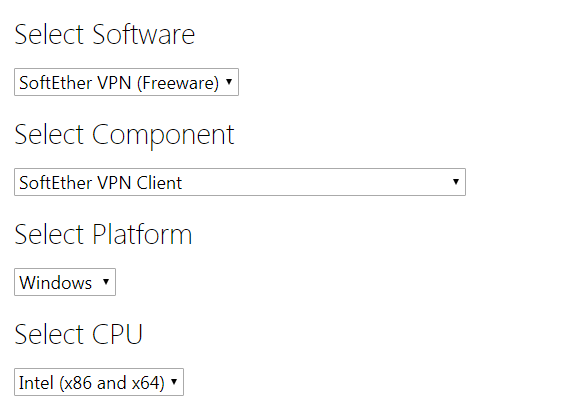The height and width of the screenshot is (419, 582).
Task: Click the 'Intel (x86 and x64)' label text
Action: [92, 383]
